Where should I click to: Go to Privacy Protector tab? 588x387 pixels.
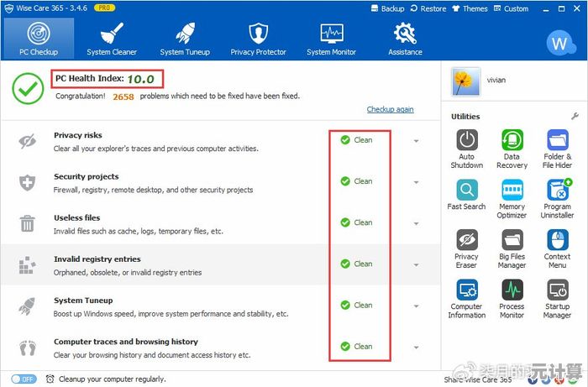tap(259, 39)
